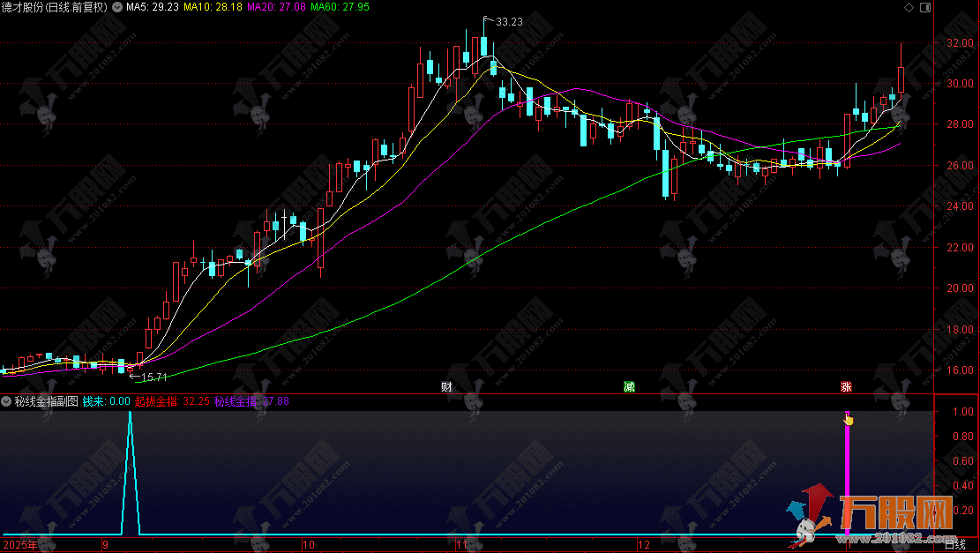
Task: Click the square window icon at top right
Action: click(924, 7)
